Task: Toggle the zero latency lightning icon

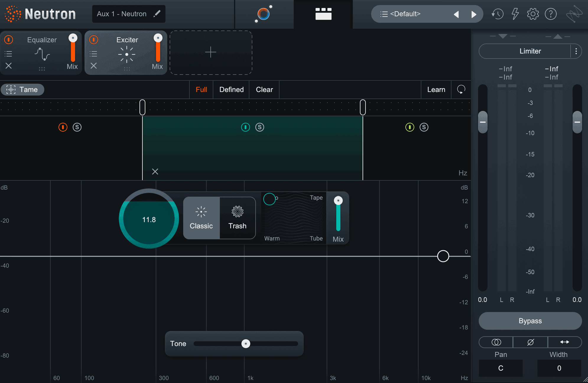Action: (515, 14)
